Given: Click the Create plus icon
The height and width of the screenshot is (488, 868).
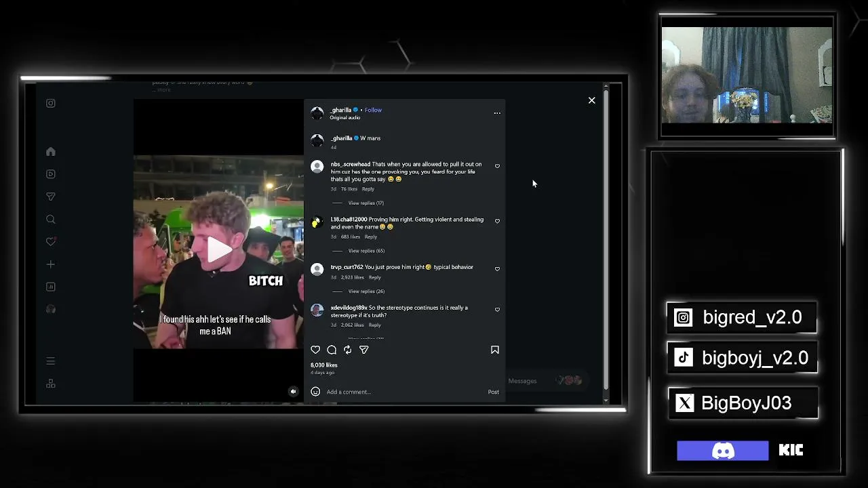Looking at the screenshot, I should 51,264.
